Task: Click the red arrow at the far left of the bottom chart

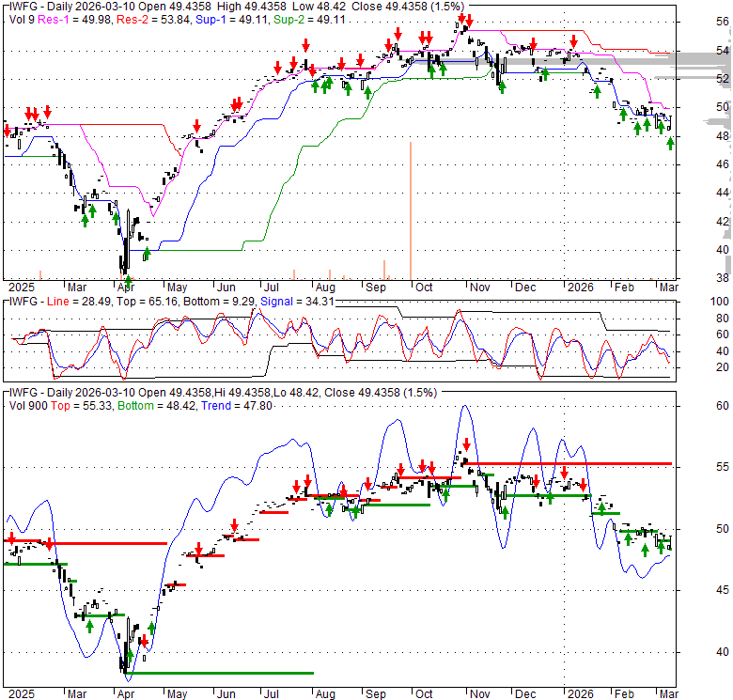Action: coord(10,539)
